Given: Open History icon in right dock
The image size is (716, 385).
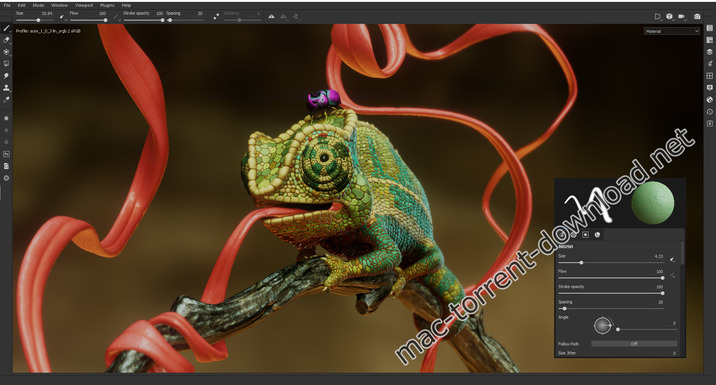Looking at the screenshot, I should coord(710,112).
